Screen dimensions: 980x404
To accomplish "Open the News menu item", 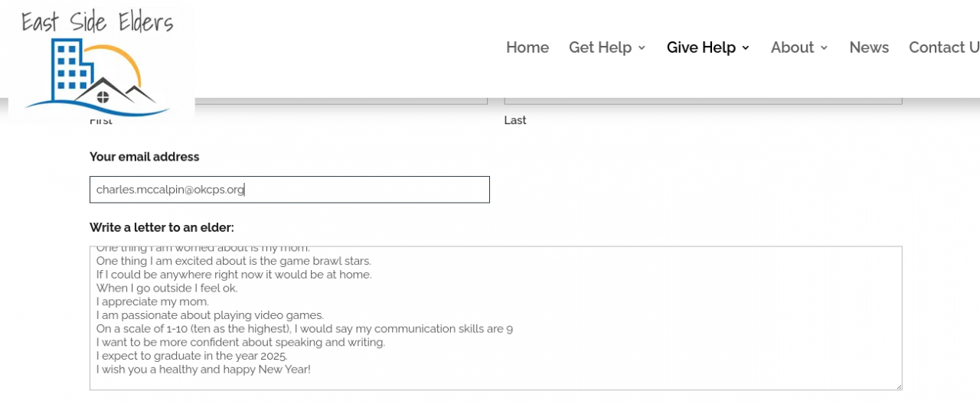I will click(869, 47).
